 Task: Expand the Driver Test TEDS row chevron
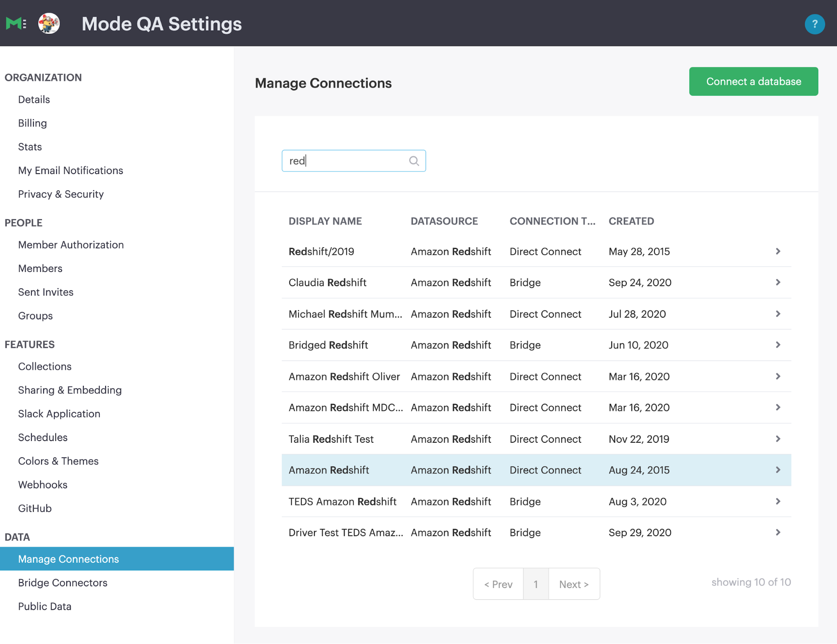(x=778, y=532)
